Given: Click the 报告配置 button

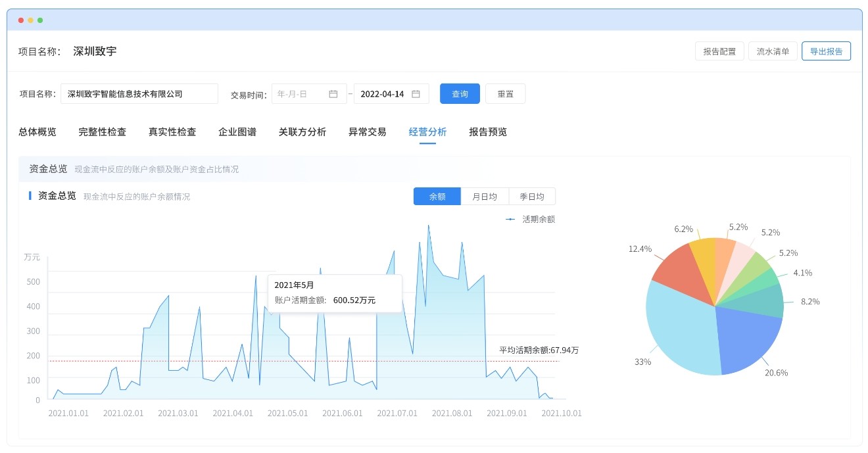Looking at the screenshot, I should click(x=719, y=51).
